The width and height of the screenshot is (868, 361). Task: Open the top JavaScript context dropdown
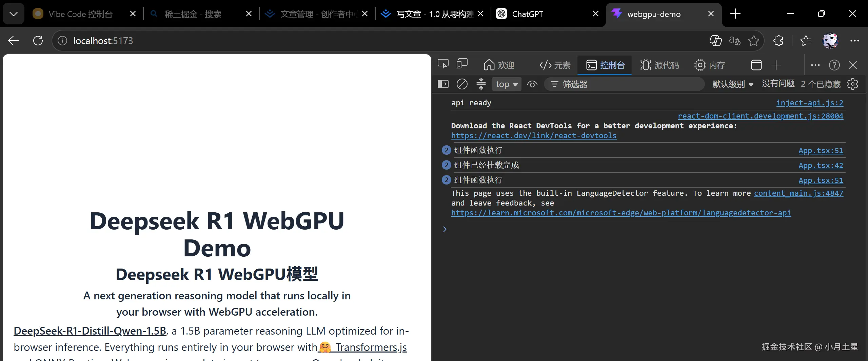[x=507, y=84]
